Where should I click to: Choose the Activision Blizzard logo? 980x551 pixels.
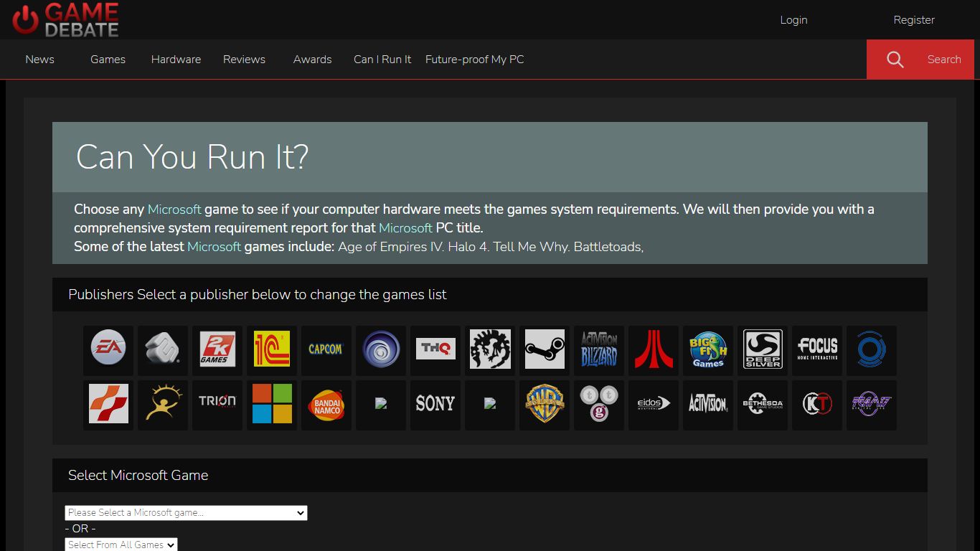coord(599,349)
